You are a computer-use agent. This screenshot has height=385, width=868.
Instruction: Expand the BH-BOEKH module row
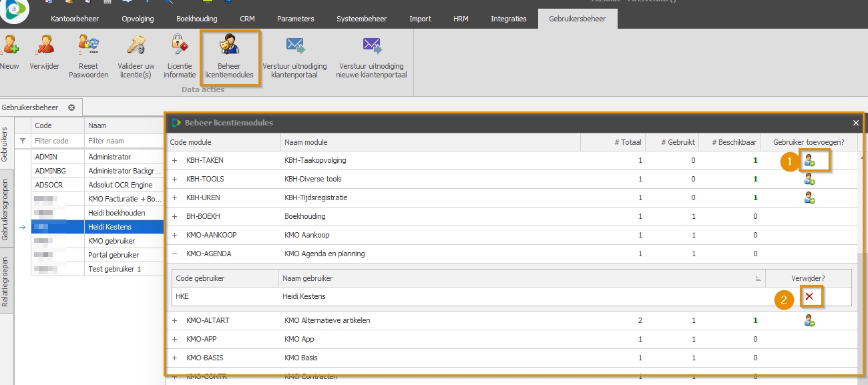[175, 217]
